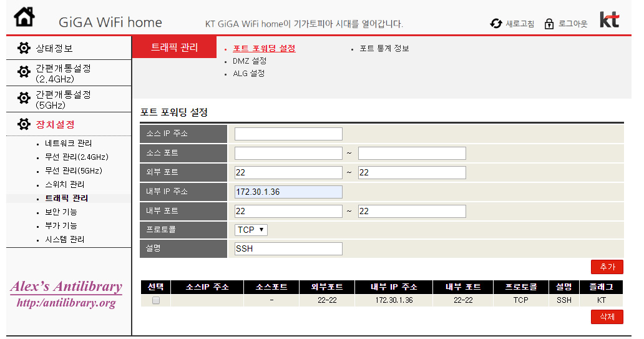Click the logout padlock icon
Image resolution: width=644 pixels, height=339 pixels.
coord(549,24)
